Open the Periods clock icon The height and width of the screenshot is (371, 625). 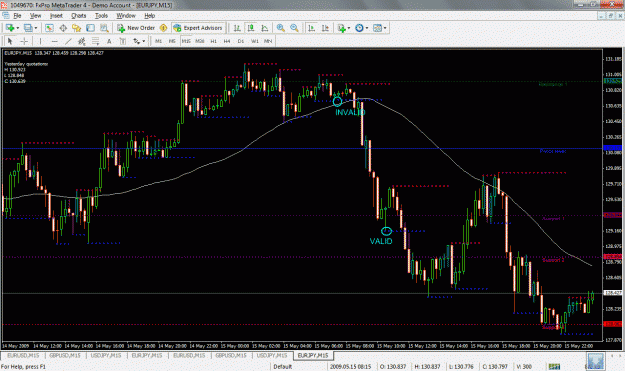click(x=359, y=28)
